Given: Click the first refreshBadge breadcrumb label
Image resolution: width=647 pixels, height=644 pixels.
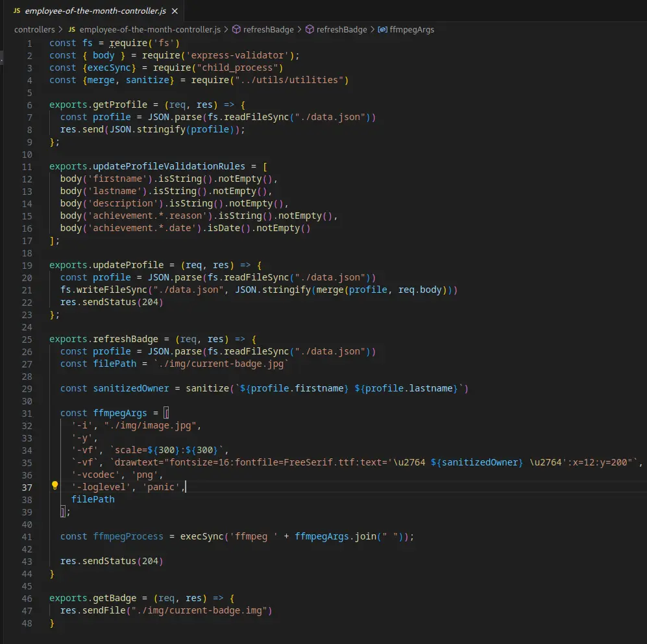Looking at the screenshot, I should [x=268, y=29].
